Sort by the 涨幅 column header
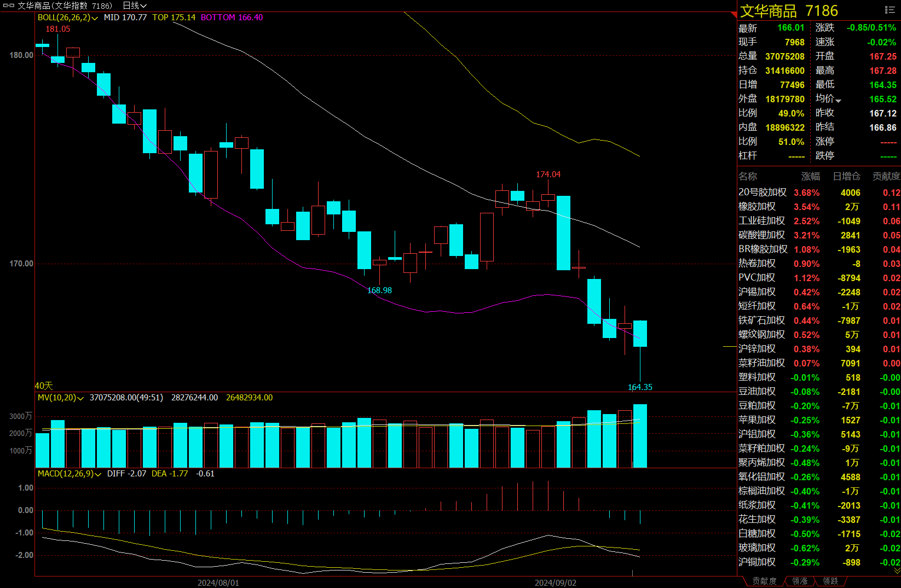This screenshot has height=588, width=901. (811, 176)
